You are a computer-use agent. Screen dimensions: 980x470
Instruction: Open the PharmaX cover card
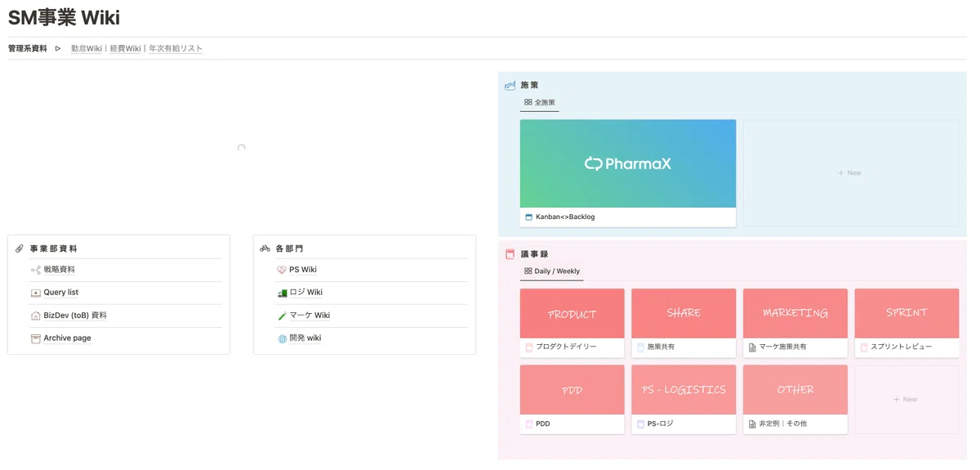pyautogui.click(x=628, y=163)
